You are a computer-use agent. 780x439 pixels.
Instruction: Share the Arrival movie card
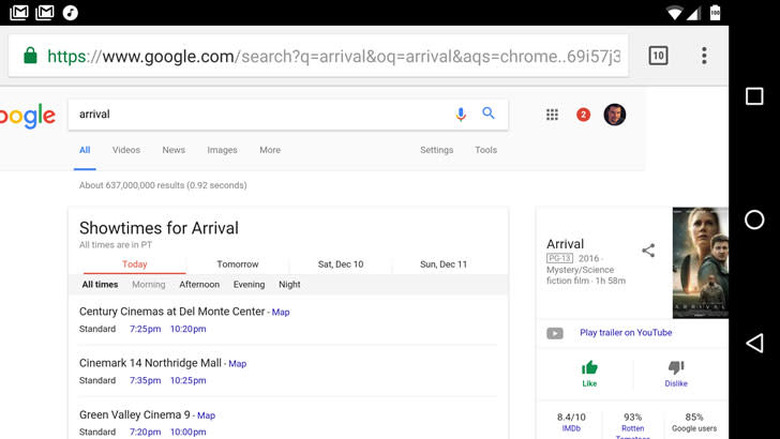point(648,250)
